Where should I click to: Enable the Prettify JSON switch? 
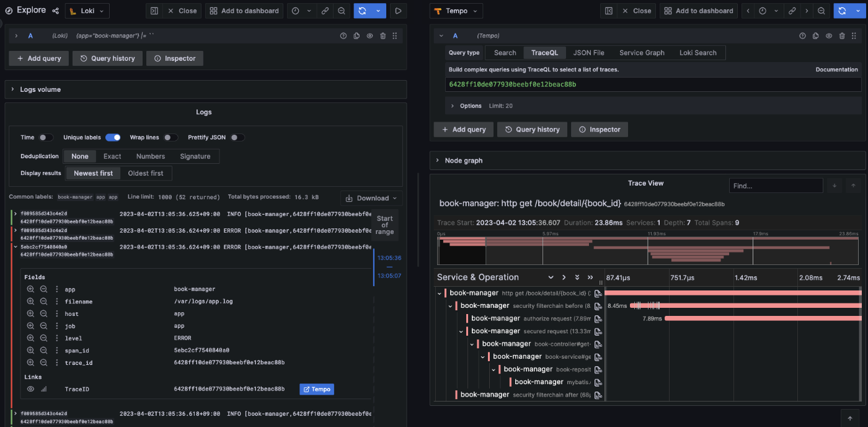[237, 137]
